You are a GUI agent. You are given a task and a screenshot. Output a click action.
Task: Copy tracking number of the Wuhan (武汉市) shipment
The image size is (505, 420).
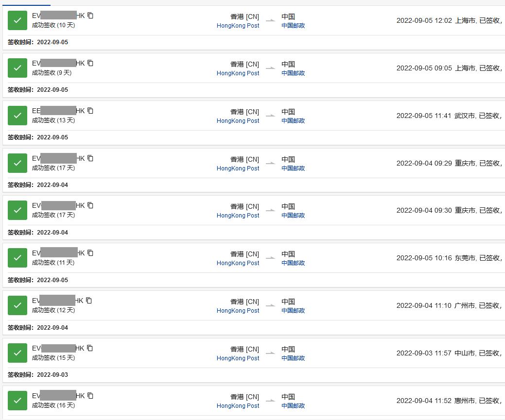pos(90,111)
